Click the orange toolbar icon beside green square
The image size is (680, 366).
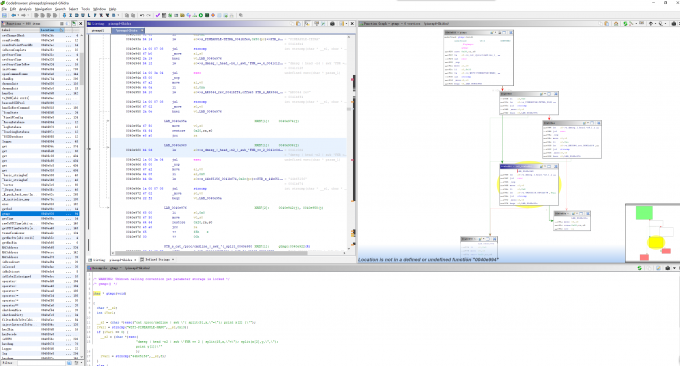(x=213, y=15)
